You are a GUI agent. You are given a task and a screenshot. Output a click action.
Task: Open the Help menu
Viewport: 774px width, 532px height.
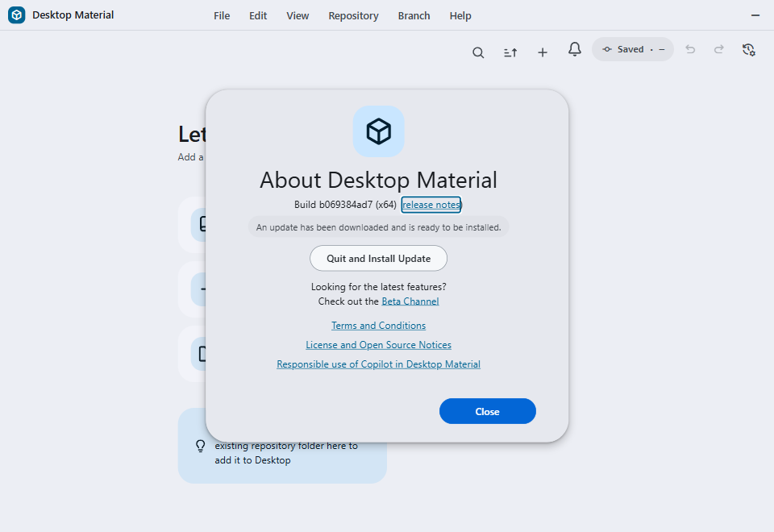(x=460, y=16)
